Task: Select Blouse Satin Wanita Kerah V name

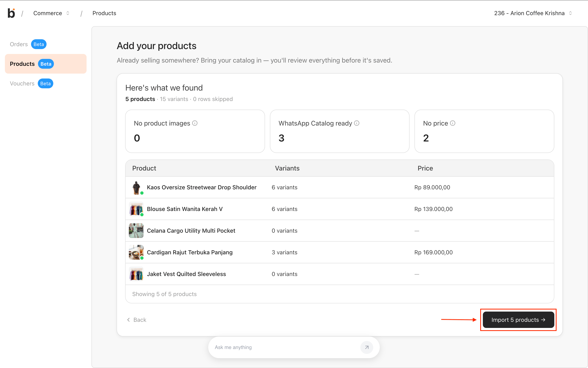Action: [185, 209]
